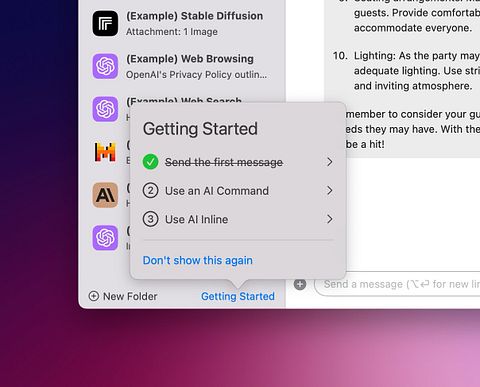This screenshot has height=387, width=480.
Task: Select the Anthropic AI logo chat
Action: [105, 195]
